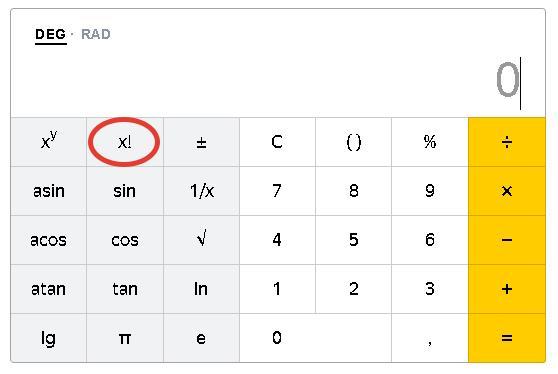Select the x to the power y key
Image resolution: width=558 pixels, height=374 pixels.
(x=49, y=142)
